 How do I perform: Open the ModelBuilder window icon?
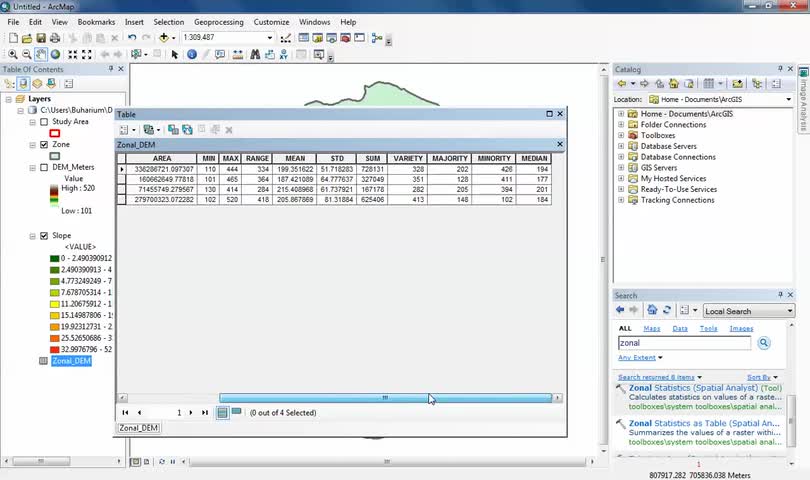(x=377, y=38)
